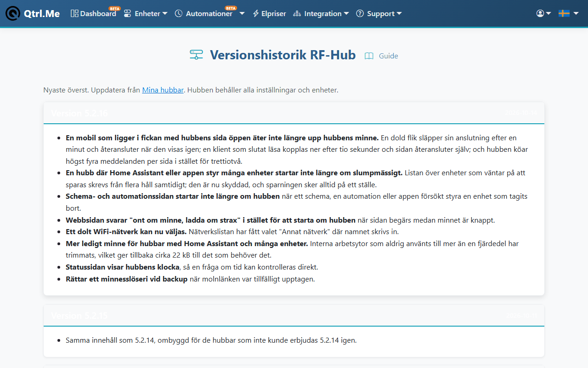
Task: Click the text "Rättar ett minnesslöseri vid backup"
Action: coord(127,279)
